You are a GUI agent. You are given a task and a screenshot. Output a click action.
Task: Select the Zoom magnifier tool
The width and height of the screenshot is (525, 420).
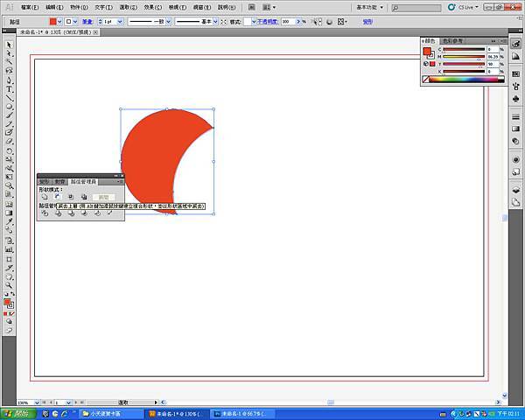(x=9, y=285)
